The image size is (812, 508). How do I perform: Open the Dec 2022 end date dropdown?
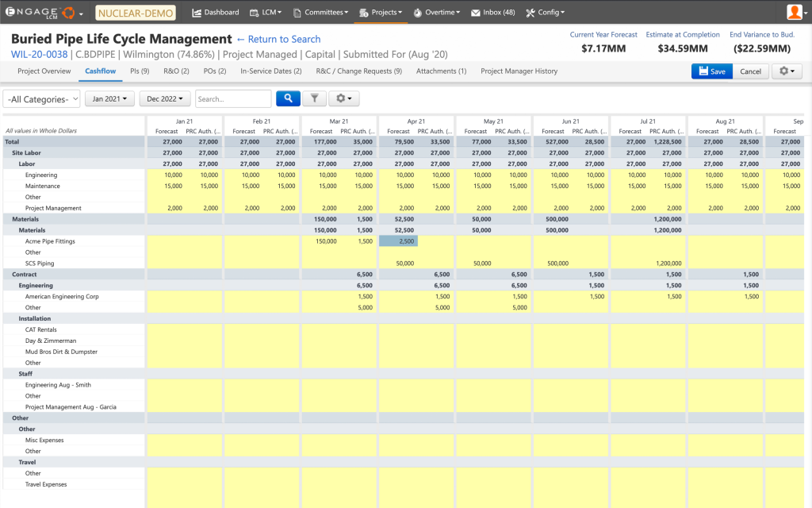pyautogui.click(x=165, y=99)
